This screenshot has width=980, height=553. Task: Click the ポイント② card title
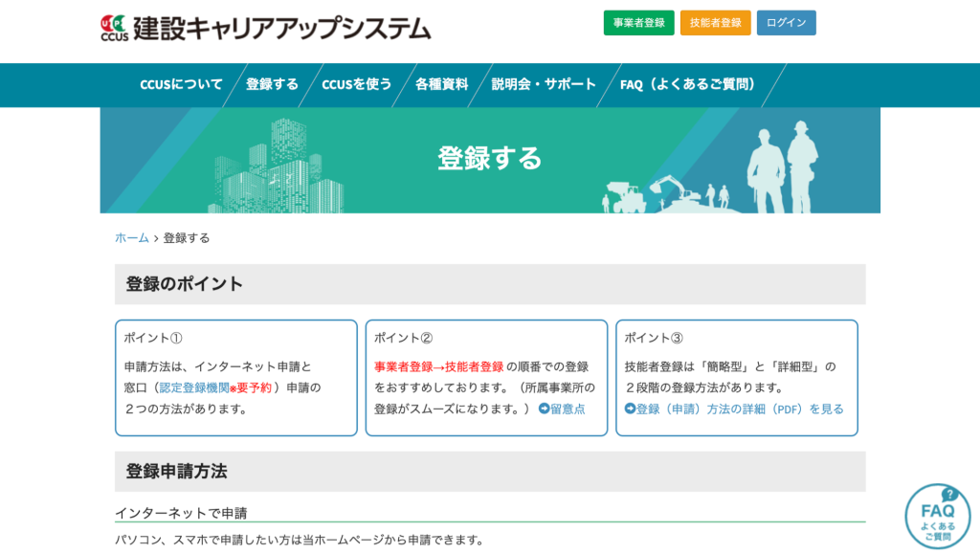[x=403, y=338]
